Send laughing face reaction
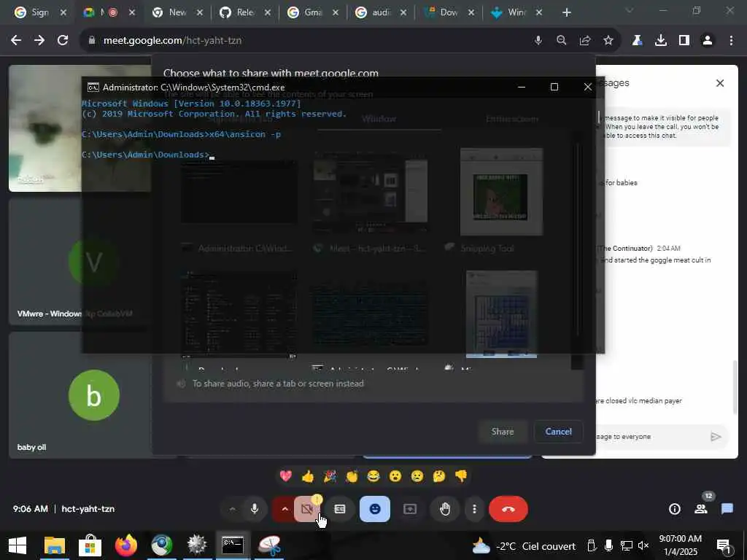This screenshot has width=747, height=560. pyautogui.click(x=373, y=475)
